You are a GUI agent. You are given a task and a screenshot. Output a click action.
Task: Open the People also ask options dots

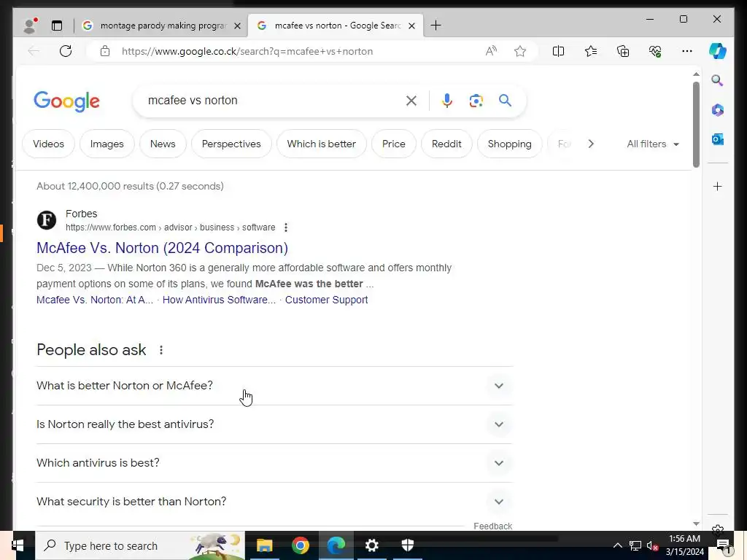point(161,350)
